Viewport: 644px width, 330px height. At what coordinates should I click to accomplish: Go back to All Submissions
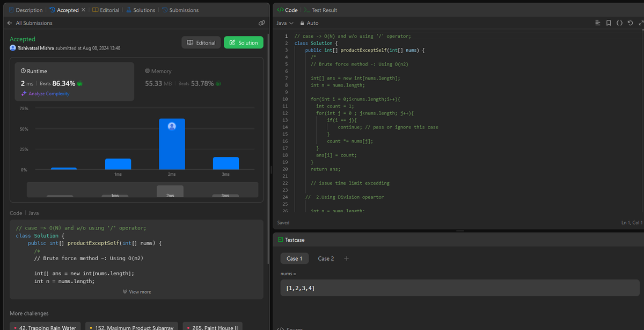[x=30, y=23]
